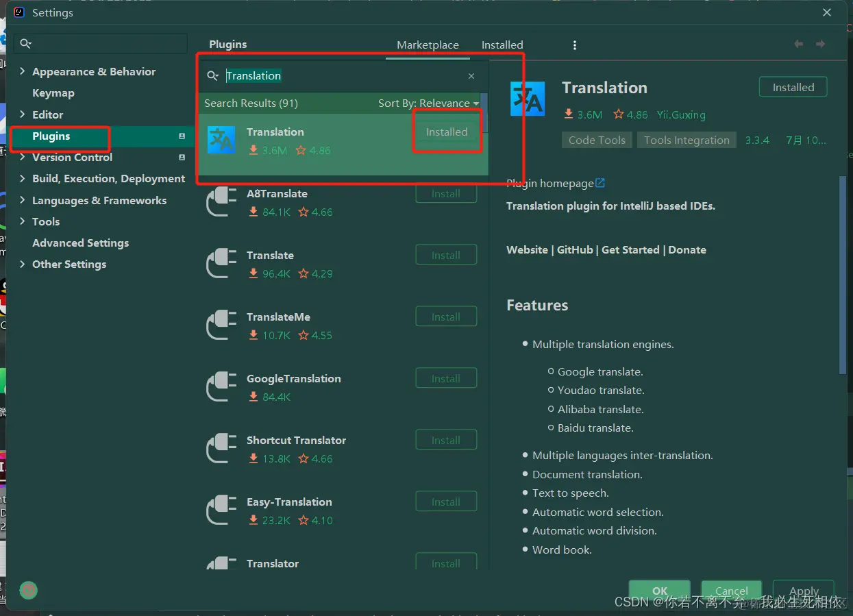Open the Sort By: Relevance dropdown
Image resolution: width=853 pixels, height=616 pixels.
(x=429, y=103)
